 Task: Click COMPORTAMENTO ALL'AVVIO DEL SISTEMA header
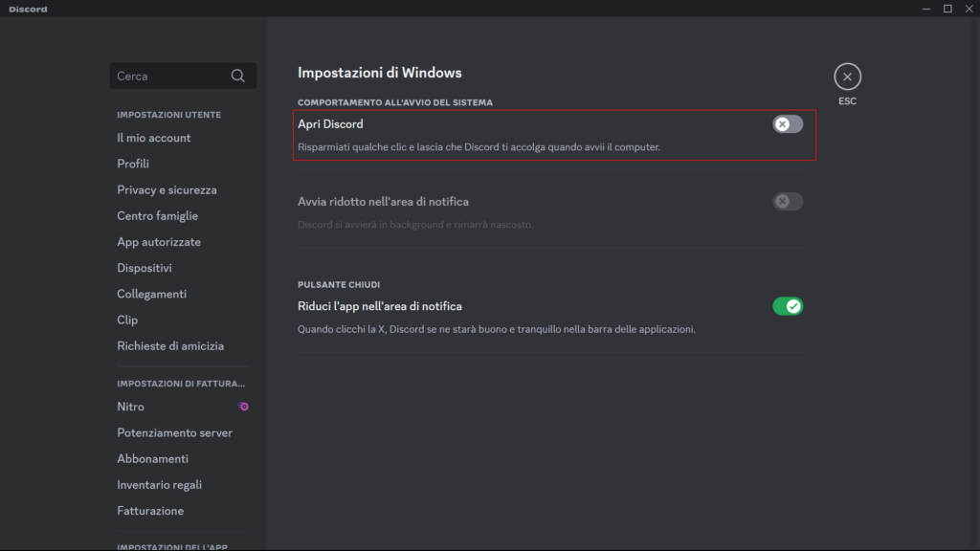click(x=395, y=102)
